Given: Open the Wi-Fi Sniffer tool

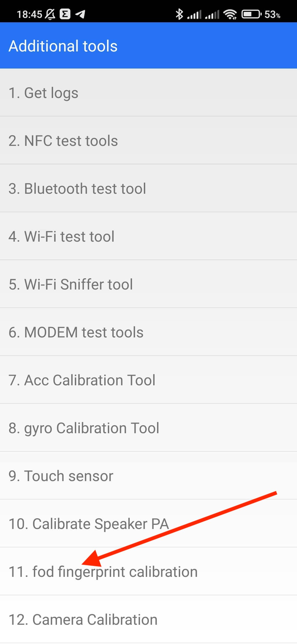Looking at the screenshot, I should 148,284.
